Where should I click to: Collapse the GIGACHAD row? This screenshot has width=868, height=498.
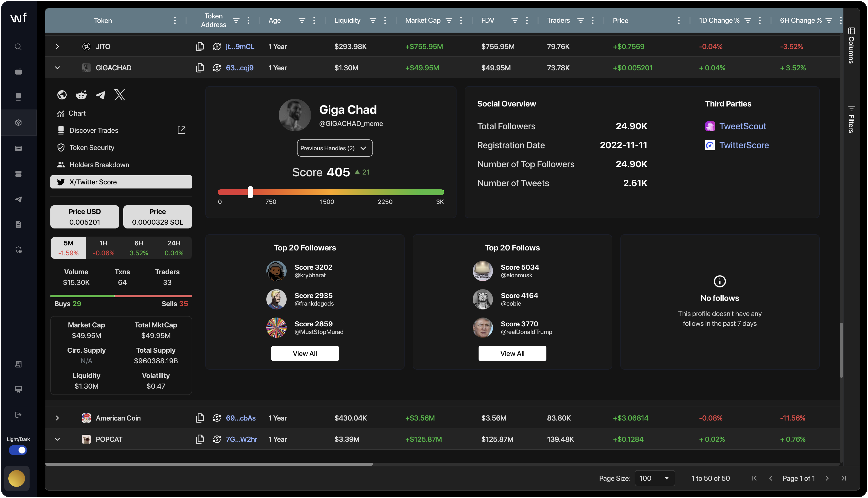pyautogui.click(x=57, y=68)
